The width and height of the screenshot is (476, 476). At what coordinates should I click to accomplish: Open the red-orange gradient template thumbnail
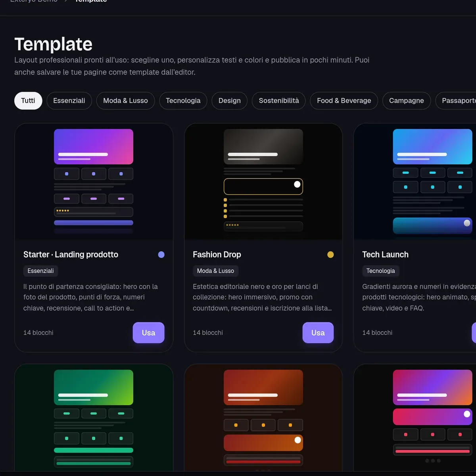263,418
